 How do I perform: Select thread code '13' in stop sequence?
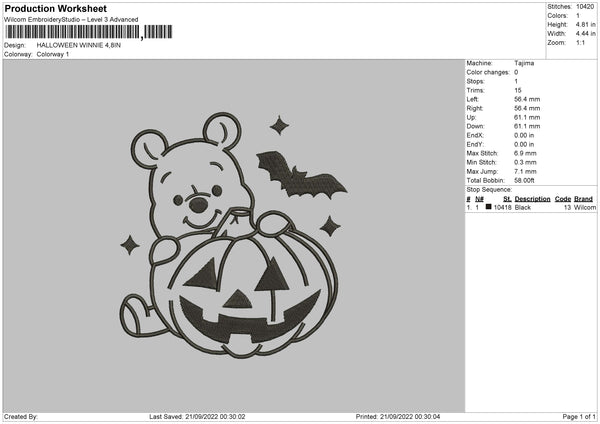[567, 207]
